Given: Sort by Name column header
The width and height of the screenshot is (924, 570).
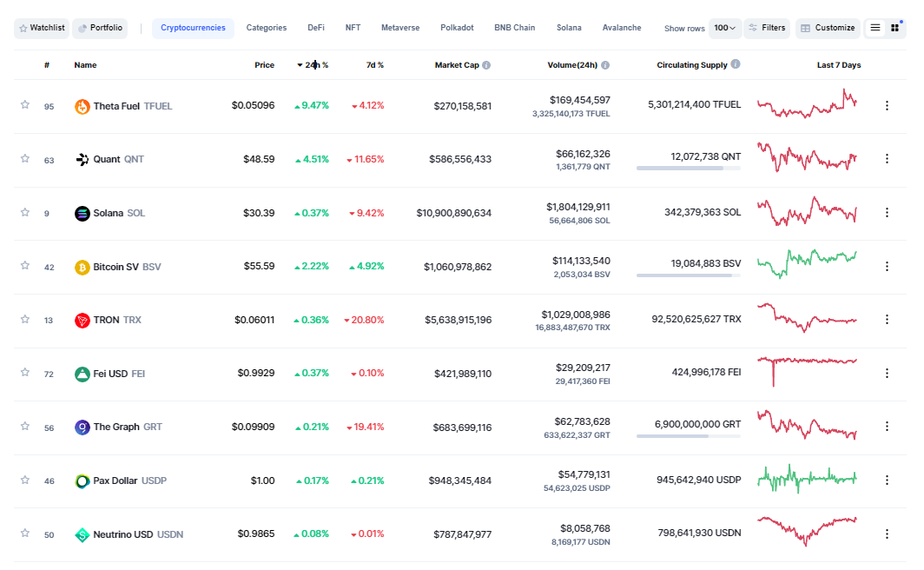Looking at the screenshot, I should click(85, 65).
